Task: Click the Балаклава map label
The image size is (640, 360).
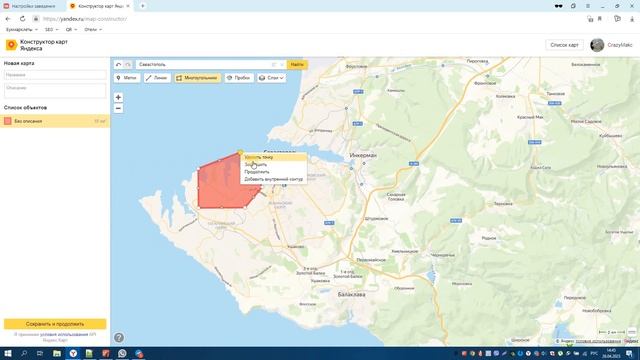Action: point(351,294)
